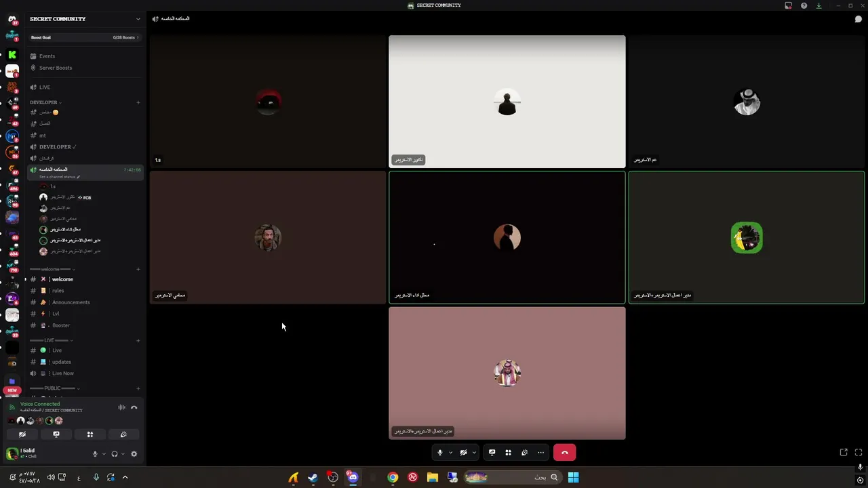Toggle camera in the Voice Connected panel
The image size is (868, 488).
point(22,434)
